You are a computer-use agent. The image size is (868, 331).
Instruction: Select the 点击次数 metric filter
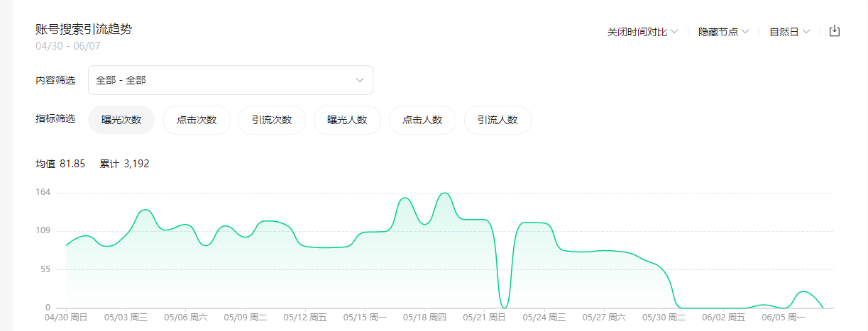(197, 120)
